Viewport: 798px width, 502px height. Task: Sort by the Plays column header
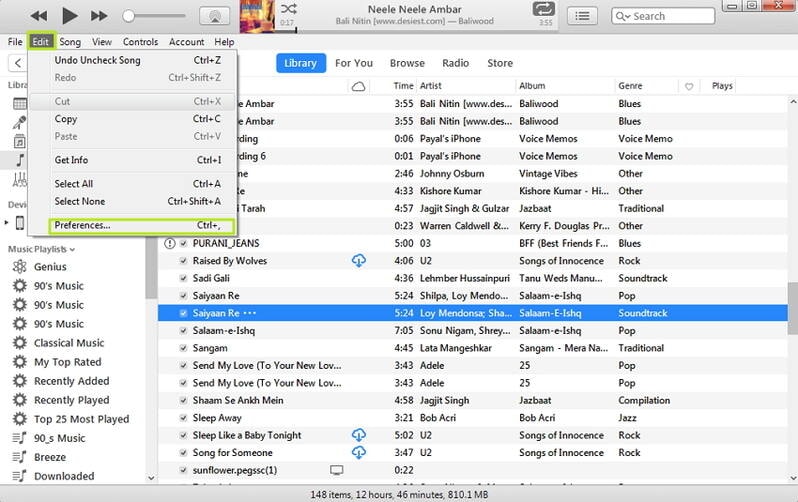click(x=722, y=86)
